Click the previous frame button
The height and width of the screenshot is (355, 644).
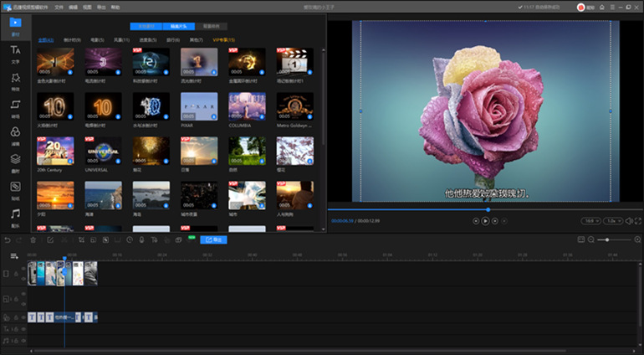(x=476, y=221)
